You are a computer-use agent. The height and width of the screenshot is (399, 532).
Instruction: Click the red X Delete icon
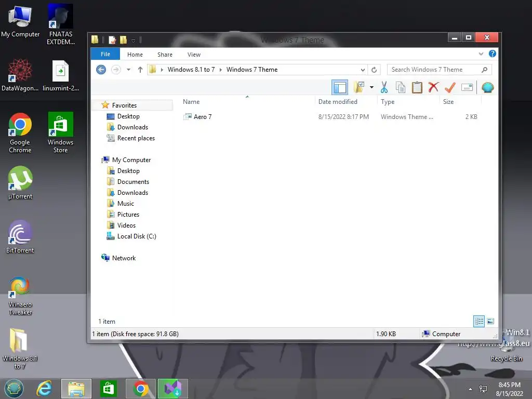click(x=433, y=87)
